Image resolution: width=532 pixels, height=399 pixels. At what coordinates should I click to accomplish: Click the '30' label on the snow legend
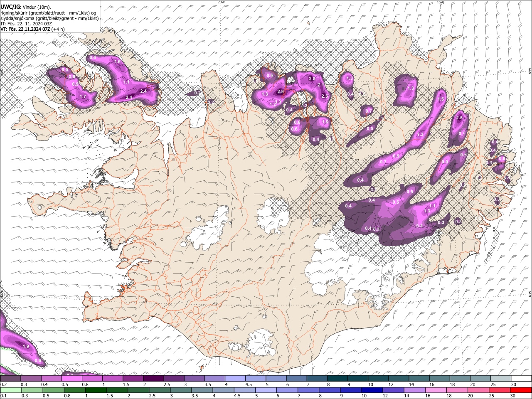click(x=513, y=384)
